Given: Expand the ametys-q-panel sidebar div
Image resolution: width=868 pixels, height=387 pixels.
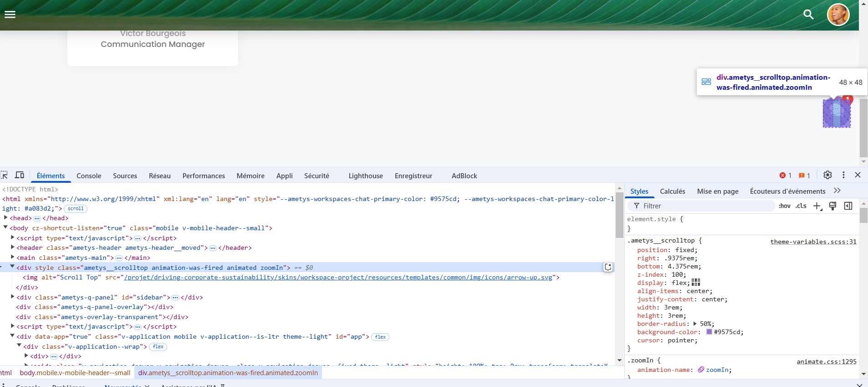Looking at the screenshot, I should pos(13,297).
